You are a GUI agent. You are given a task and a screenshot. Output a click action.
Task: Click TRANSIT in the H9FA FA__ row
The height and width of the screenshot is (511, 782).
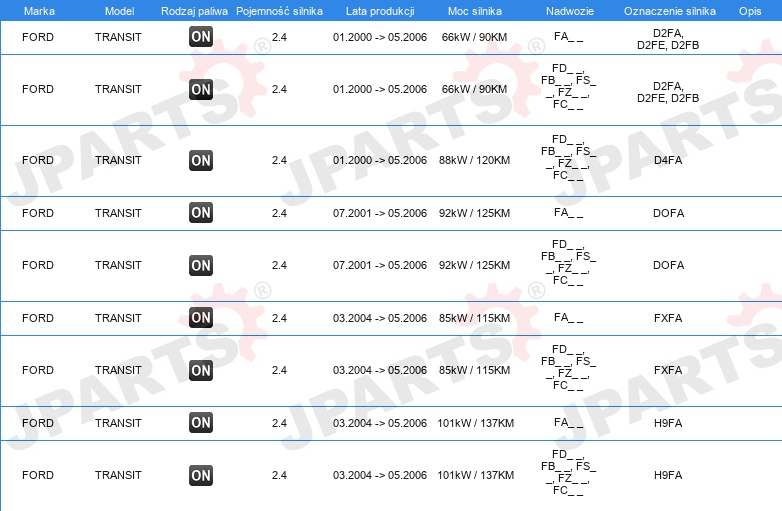pyautogui.click(x=118, y=423)
